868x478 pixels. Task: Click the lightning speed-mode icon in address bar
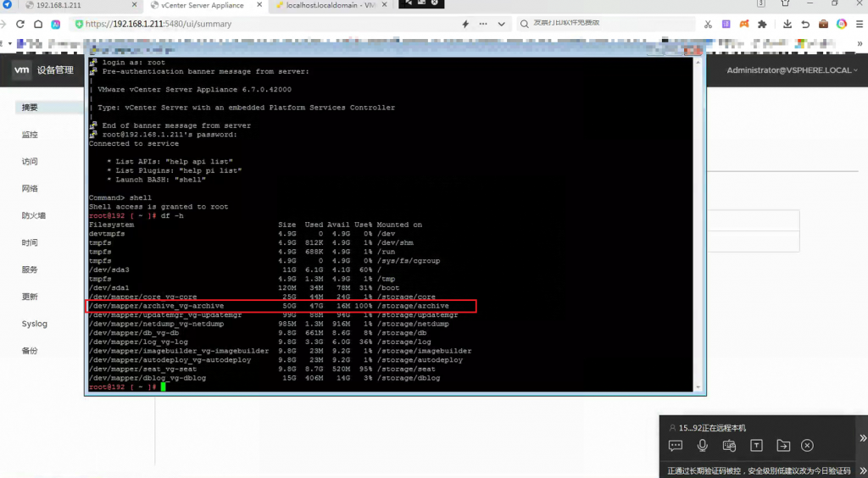point(465,24)
